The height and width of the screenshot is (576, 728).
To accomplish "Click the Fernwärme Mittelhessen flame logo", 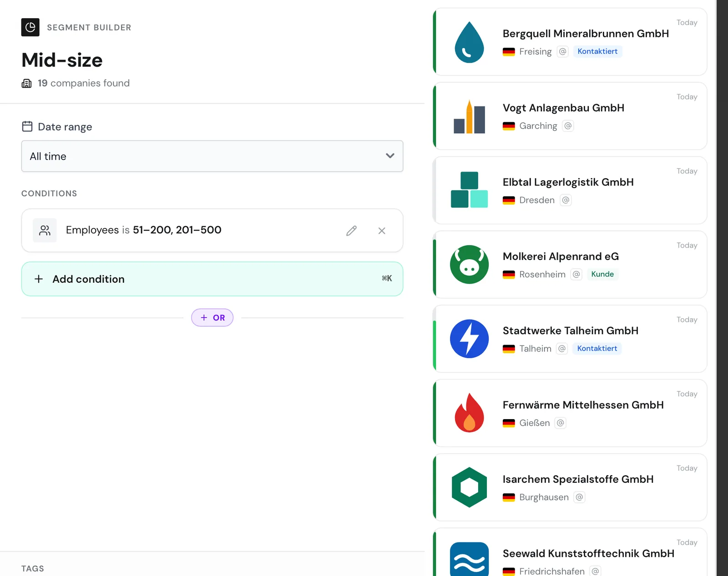I will coord(469,412).
